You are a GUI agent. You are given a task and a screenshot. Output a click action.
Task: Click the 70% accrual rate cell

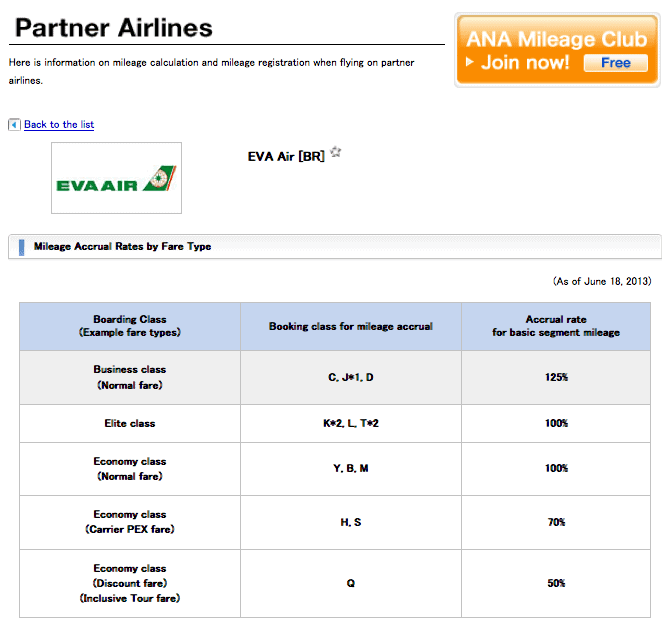[556, 522]
